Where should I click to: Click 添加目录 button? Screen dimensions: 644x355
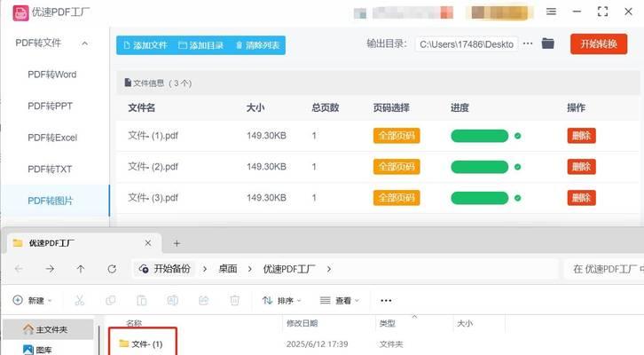click(201, 45)
